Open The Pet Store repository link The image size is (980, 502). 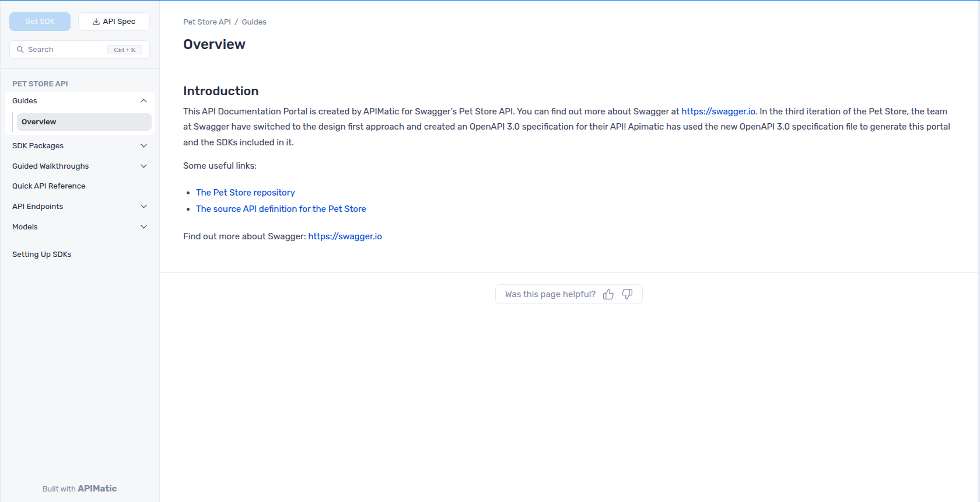(x=245, y=193)
